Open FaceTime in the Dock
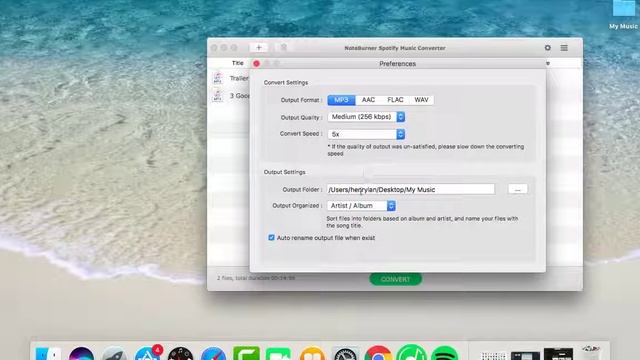The height and width of the screenshot is (360, 640). [279, 353]
